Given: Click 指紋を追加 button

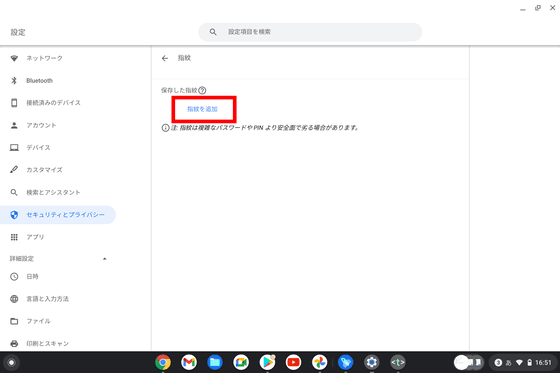Looking at the screenshot, I should click(202, 109).
